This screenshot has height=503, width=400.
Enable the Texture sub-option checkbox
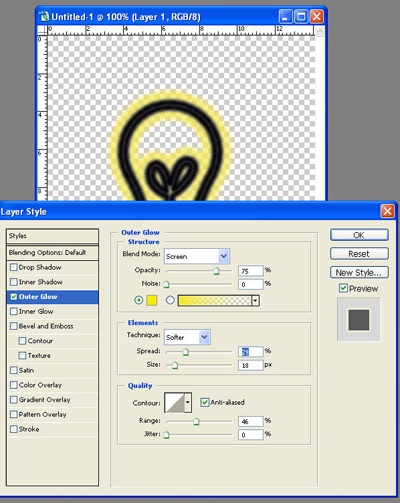(x=22, y=355)
